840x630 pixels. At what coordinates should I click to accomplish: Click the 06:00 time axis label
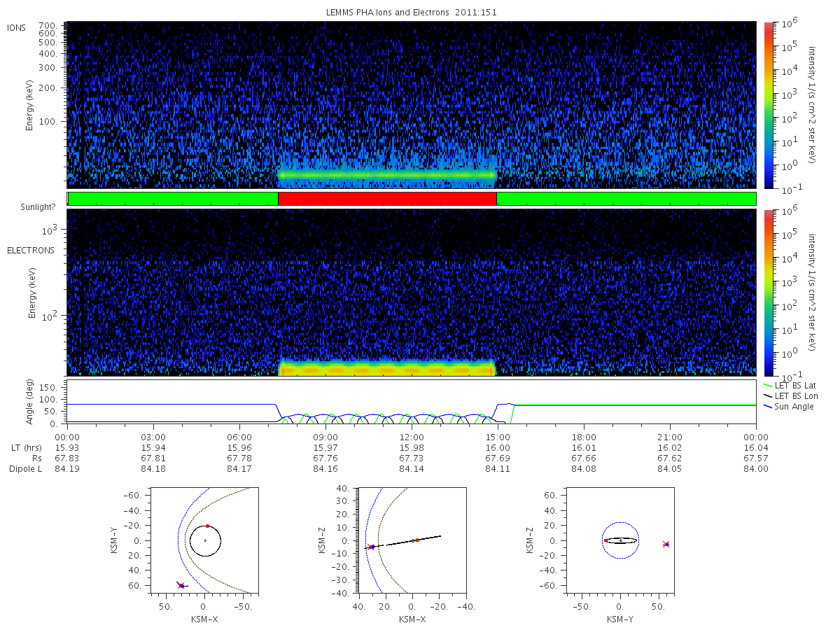(x=239, y=437)
